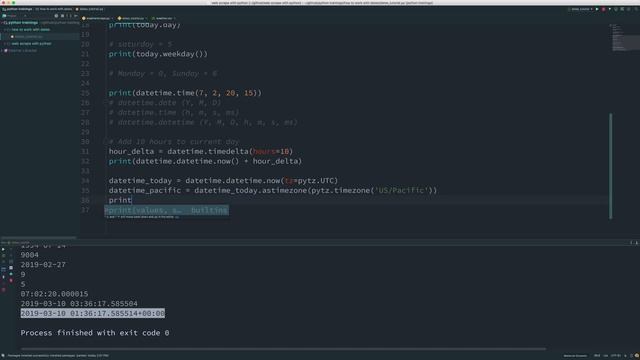Expand the how to work with dates folder

pos(5,30)
